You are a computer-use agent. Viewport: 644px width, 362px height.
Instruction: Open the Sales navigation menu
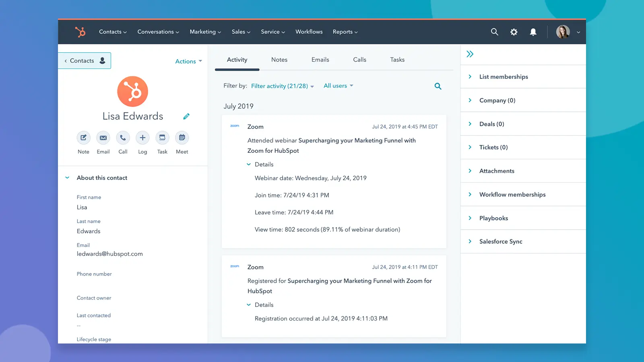[241, 32]
